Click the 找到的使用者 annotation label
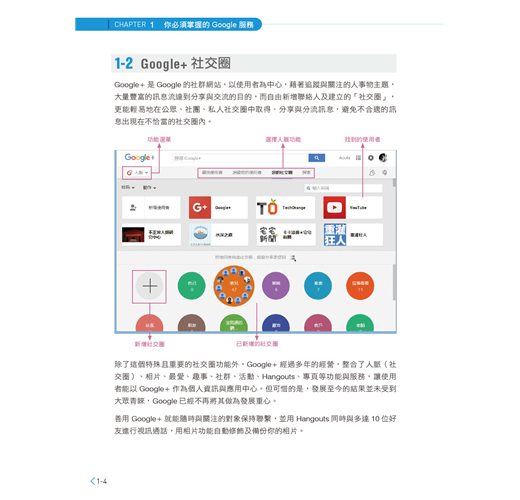The width and height of the screenshot is (520, 500). tap(362, 139)
